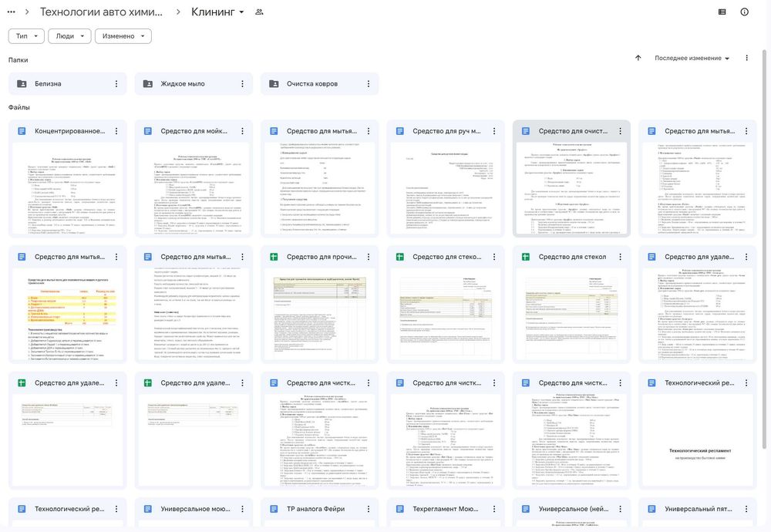Select the Техрегламент Мою... file title

coord(446,509)
